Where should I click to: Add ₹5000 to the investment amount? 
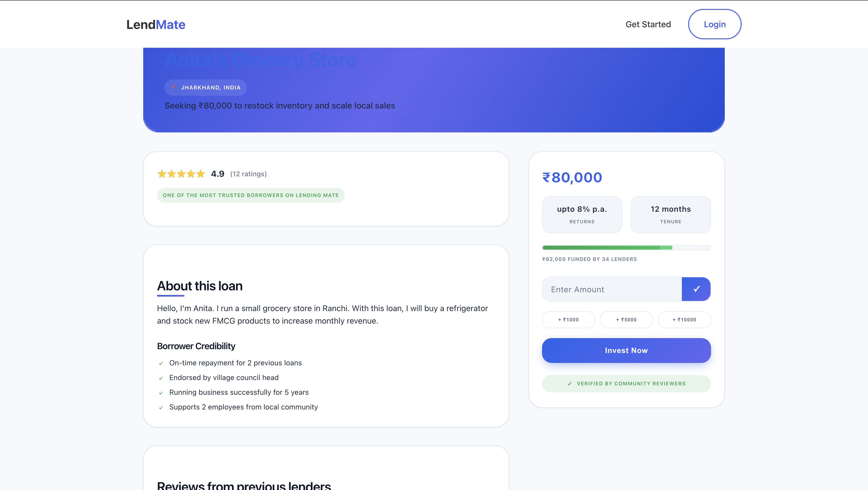[x=626, y=320]
